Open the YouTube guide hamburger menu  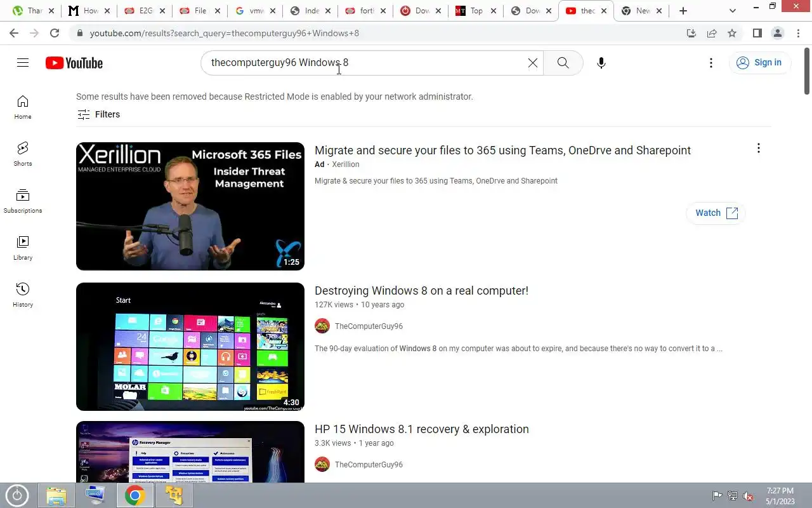pyautogui.click(x=23, y=62)
